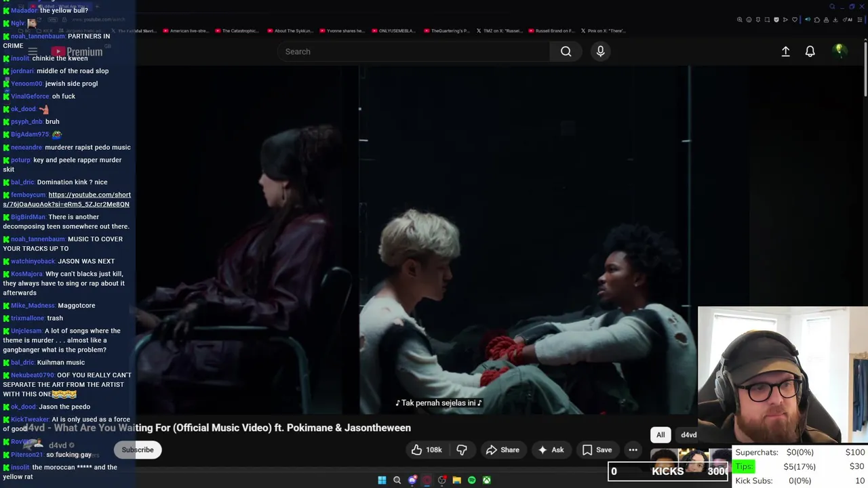Dislike the video with thumbs down
The width and height of the screenshot is (868, 488).
462,450
